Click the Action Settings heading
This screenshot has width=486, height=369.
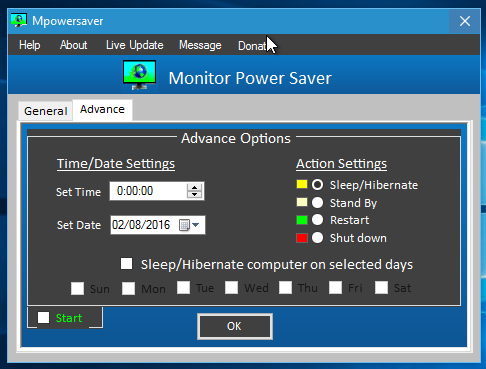coord(341,164)
